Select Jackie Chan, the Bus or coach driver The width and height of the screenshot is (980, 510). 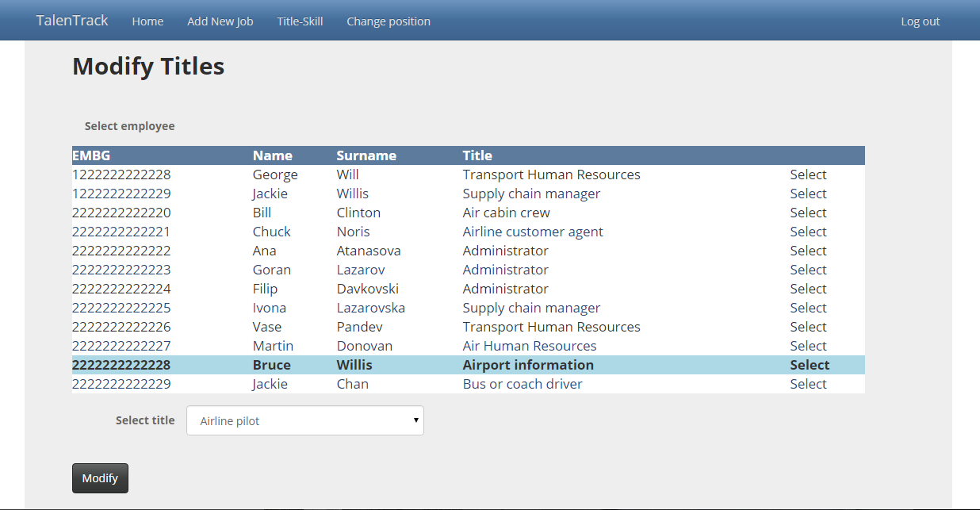tap(808, 384)
